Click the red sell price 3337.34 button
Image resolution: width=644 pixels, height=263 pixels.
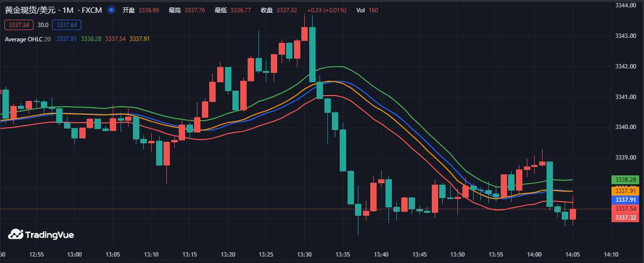(x=19, y=25)
